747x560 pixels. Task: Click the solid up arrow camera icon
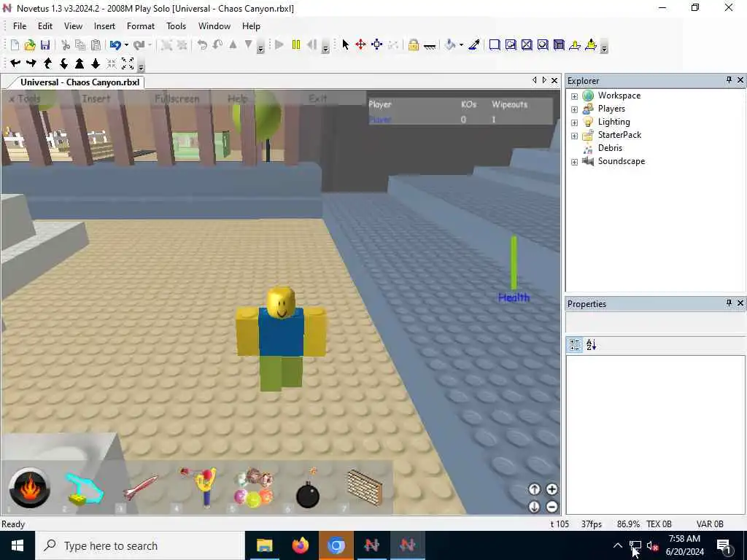(x=80, y=63)
